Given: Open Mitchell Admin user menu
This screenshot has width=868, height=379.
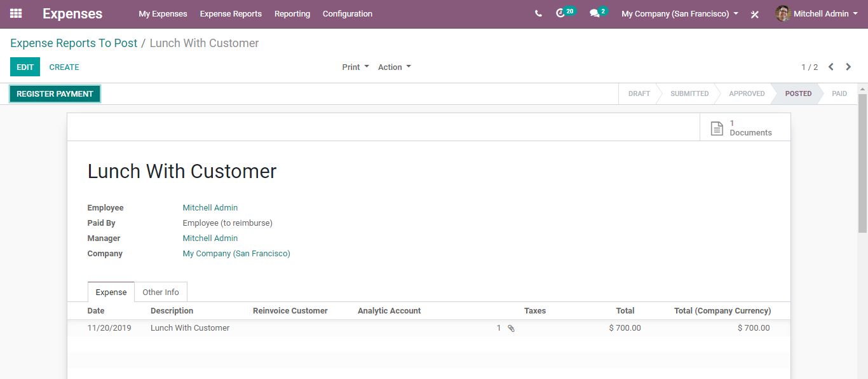Looking at the screenshot, I should pyautogui.click(x=815, y=13).
